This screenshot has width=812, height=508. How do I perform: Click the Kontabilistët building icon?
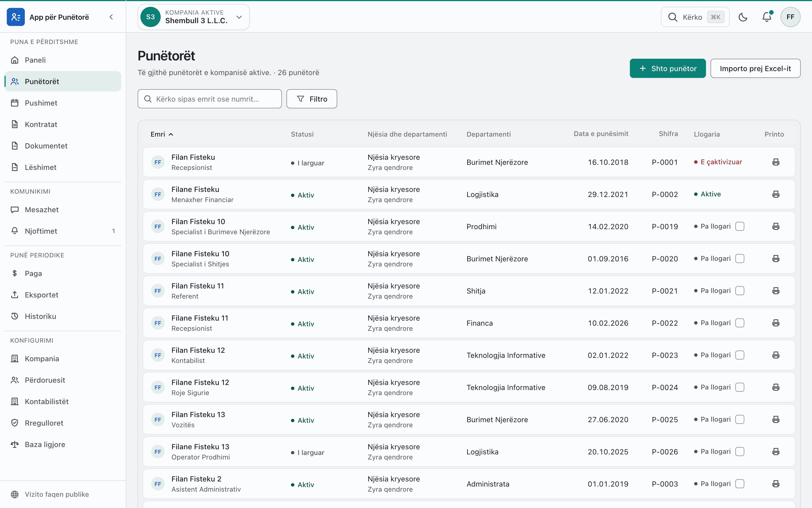(x=15, y=402)
